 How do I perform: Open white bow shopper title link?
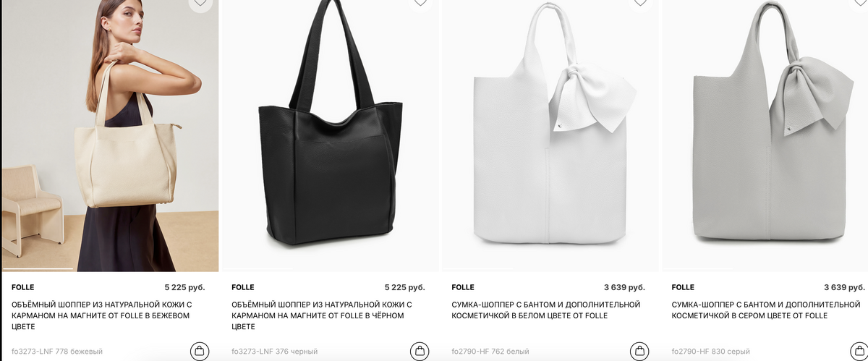(x=546, y=310)
